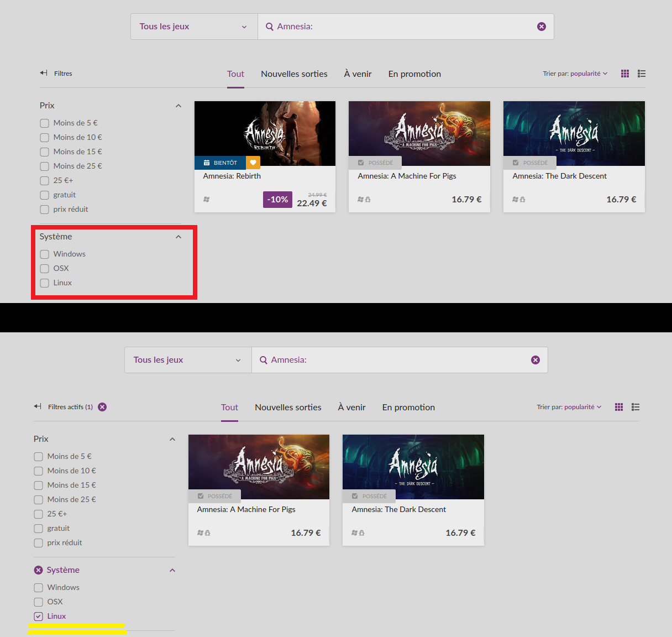Screen dimensions: 672x637
Task: Check the unchecked Linux box in top screenshot
Action: pyautogui.click(x=45, y=283)
